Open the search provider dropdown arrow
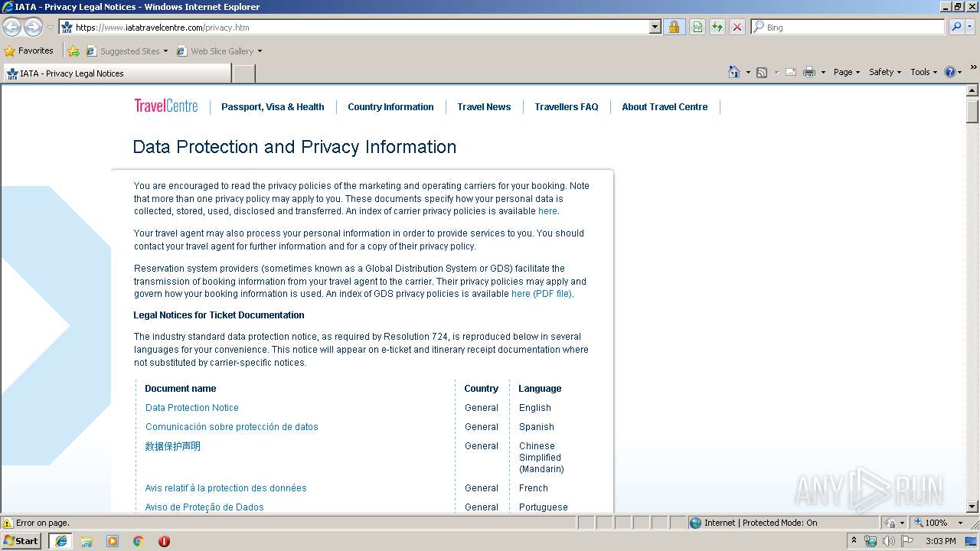980x551 pixels. point(971,27)
